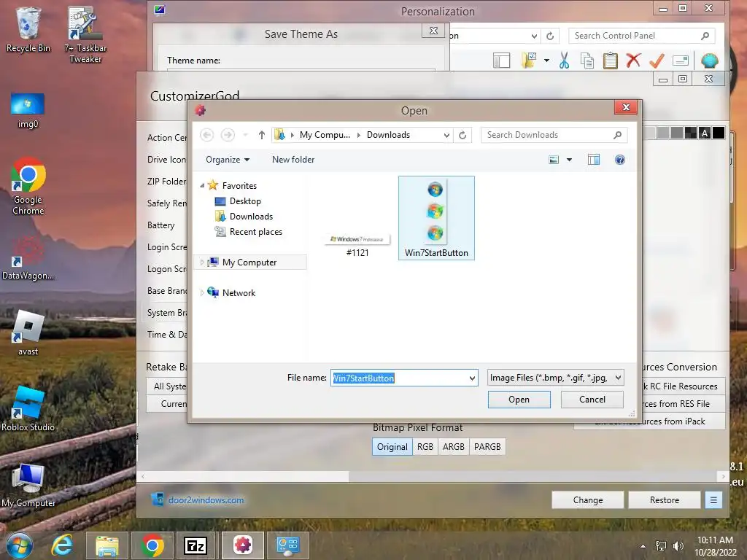This screenshot has height=560, width=747.
Task: Select the RGB bitmap pixel format
Action: pos(425,447)
